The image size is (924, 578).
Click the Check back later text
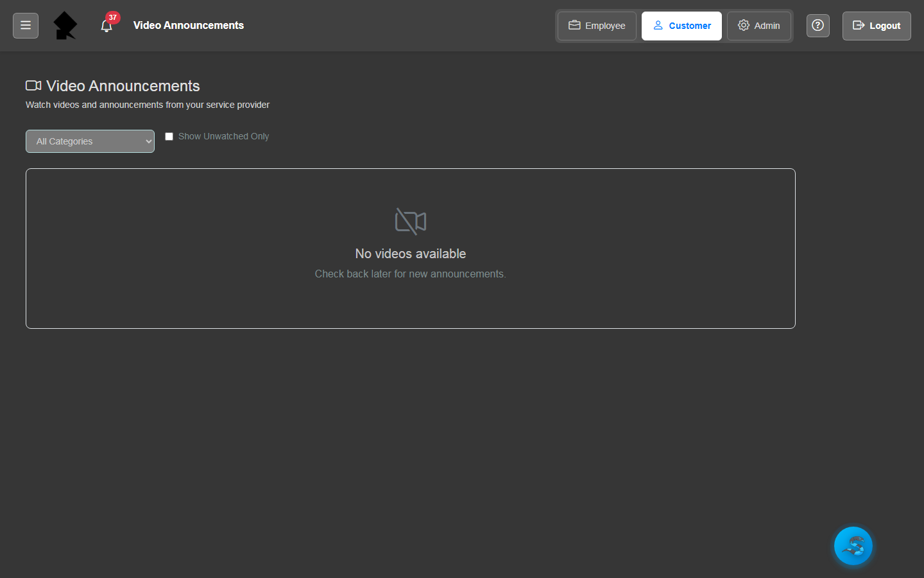pyautogui.click(x=411, y=274)
